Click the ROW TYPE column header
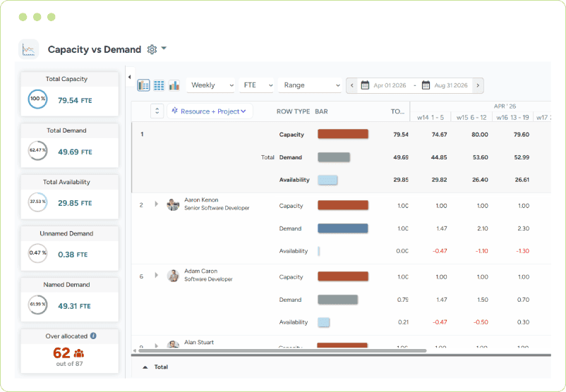 (293, 111)
